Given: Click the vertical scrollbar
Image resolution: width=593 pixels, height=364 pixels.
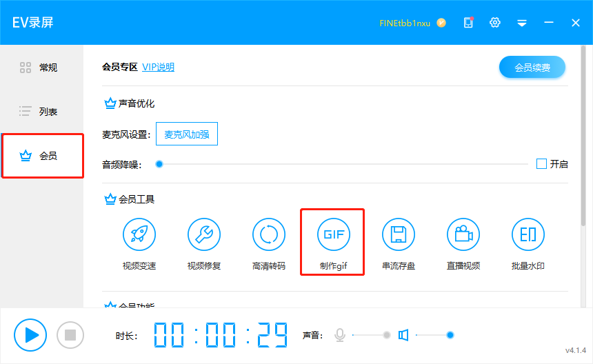Looking at the screenshot, I should point(583,136).
